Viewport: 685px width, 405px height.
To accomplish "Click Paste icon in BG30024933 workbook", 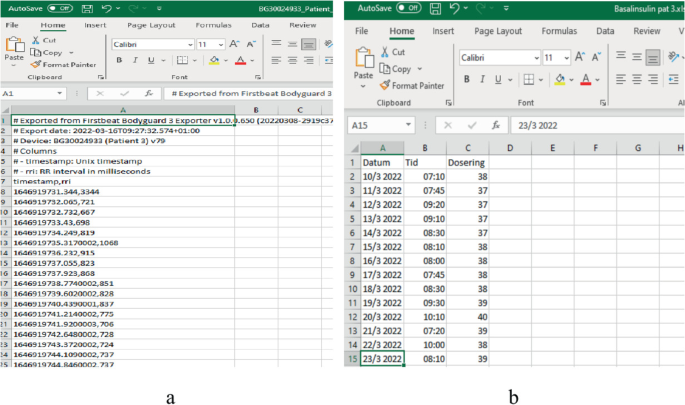I will 15,48.
